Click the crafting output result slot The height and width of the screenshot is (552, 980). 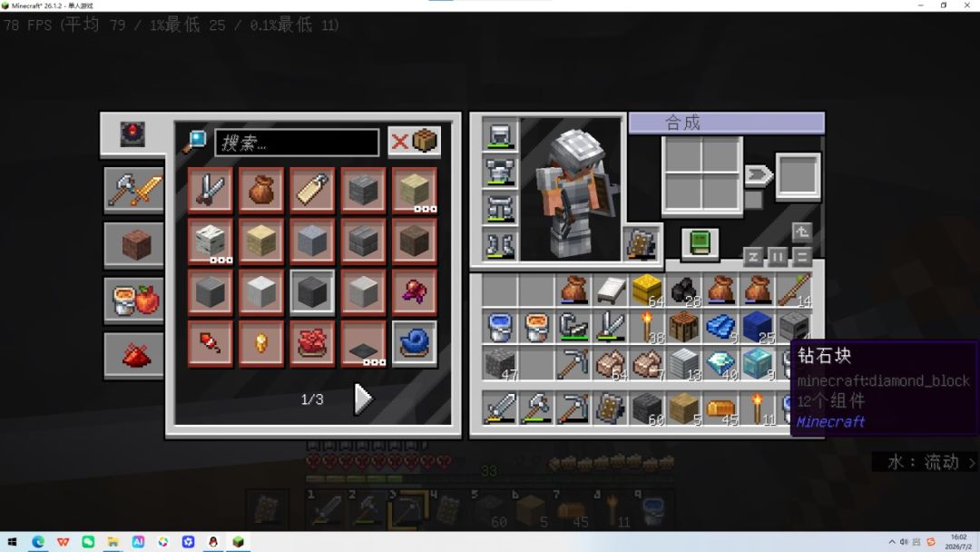tap(799, 176)
